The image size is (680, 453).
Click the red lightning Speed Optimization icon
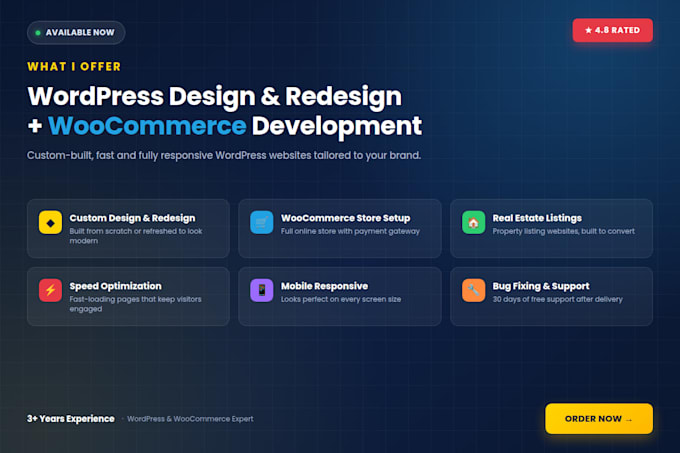point(50,290)
